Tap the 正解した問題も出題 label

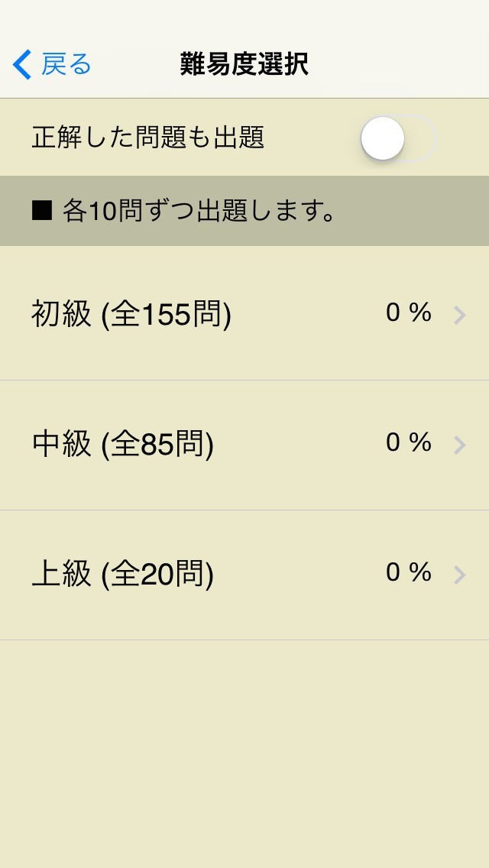click(x=147, y=138)
